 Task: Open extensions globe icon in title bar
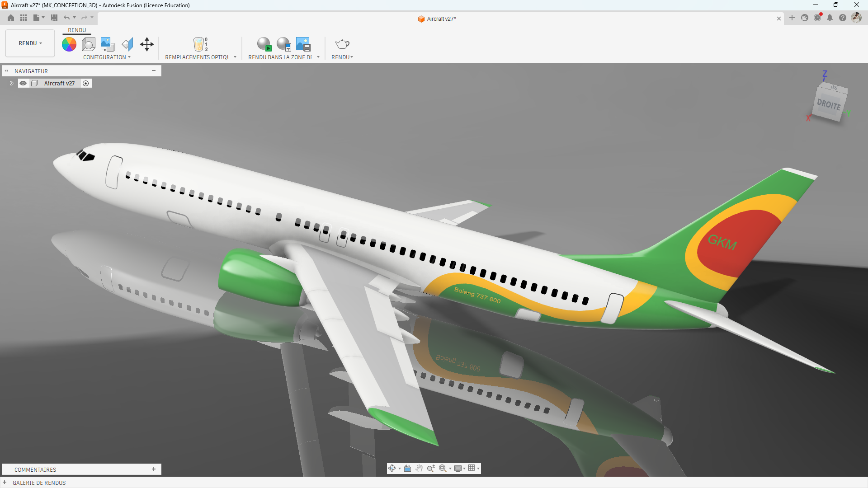(x=805, y=18)
